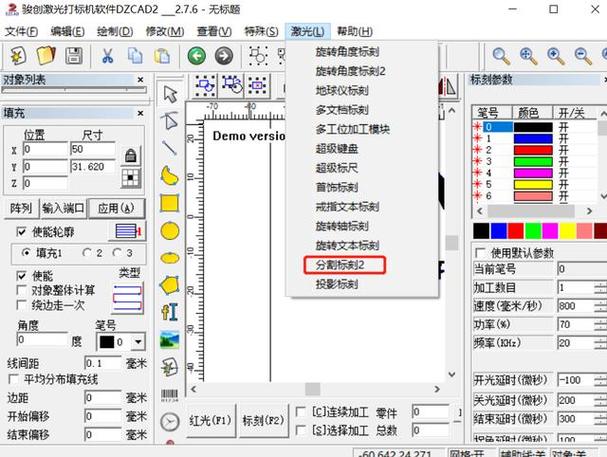Pick the blue color swatch in palette
The height and width of the screenshot is (457, 607).
499,231
